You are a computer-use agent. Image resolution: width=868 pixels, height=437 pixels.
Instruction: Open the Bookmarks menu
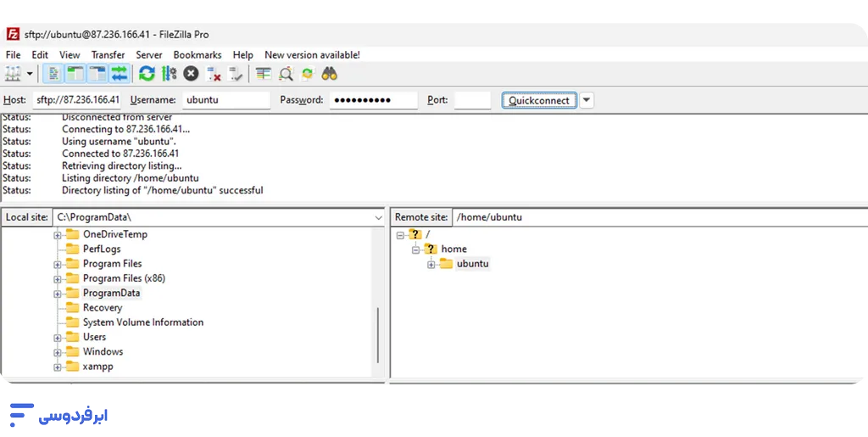[x=197, y=55]
